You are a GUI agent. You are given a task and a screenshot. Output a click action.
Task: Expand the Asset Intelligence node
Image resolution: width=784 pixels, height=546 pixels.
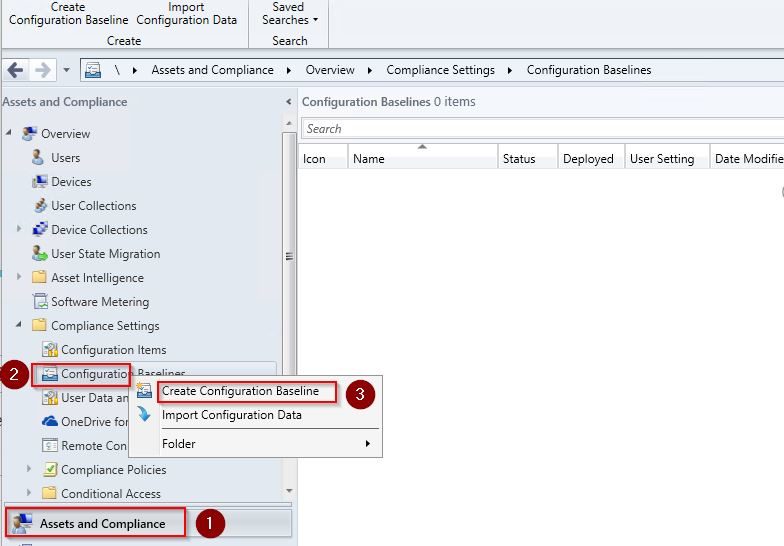tap(19, 276)
